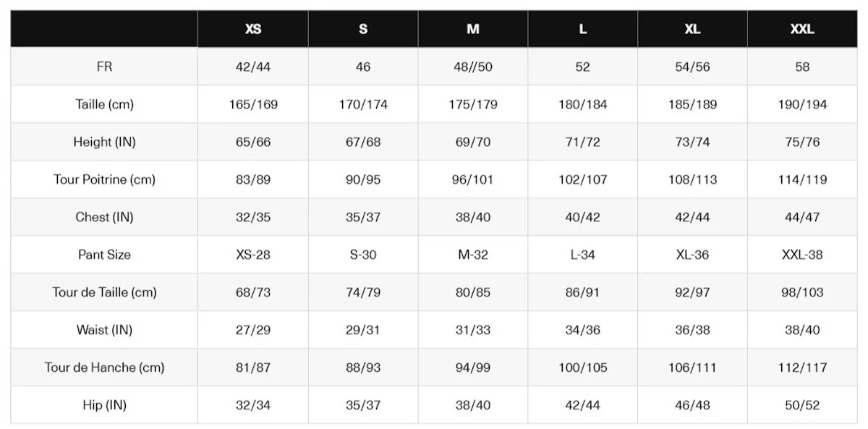Select the 42/44 FR size cell

click(x=253, y=67)
